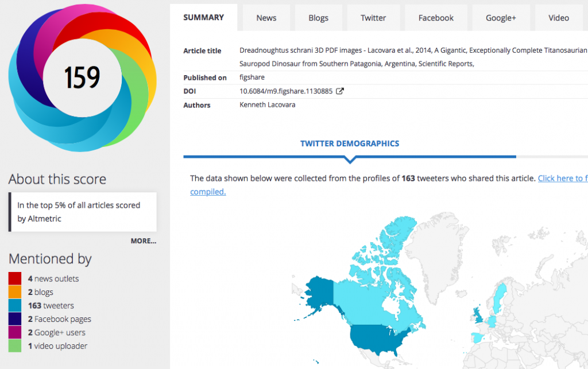Select the Twitter Demographics section heading
The image size is (588, 369).
[350, 143]
